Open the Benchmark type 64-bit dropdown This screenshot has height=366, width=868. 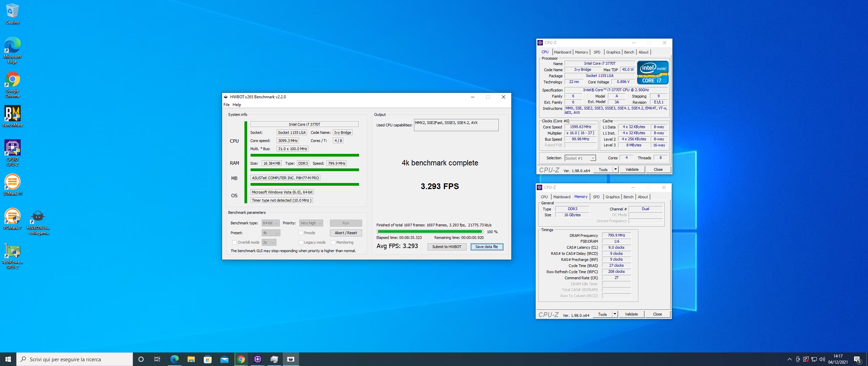(271, 223)
